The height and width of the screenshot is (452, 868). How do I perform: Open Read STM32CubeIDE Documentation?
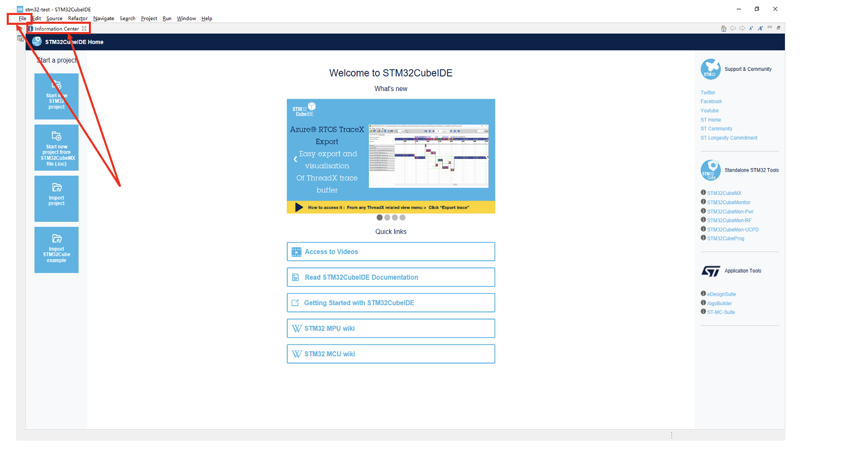[x=391, y=277]
